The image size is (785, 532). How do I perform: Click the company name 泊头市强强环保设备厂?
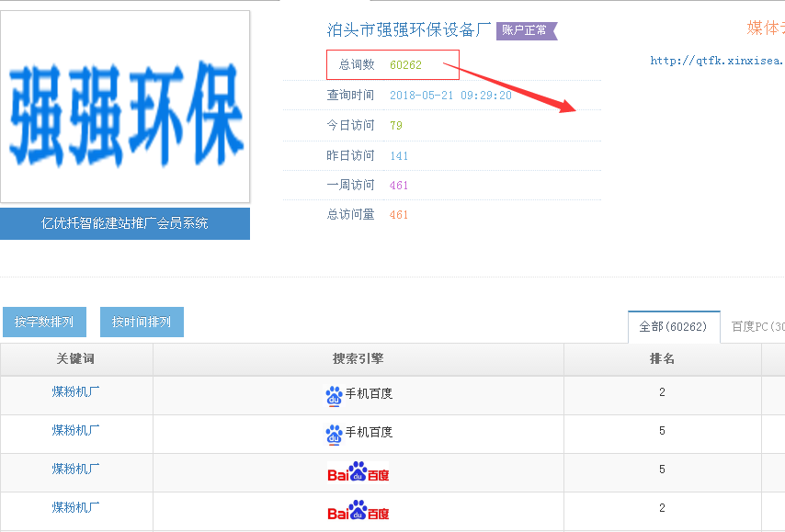click(x=409, y=30)
